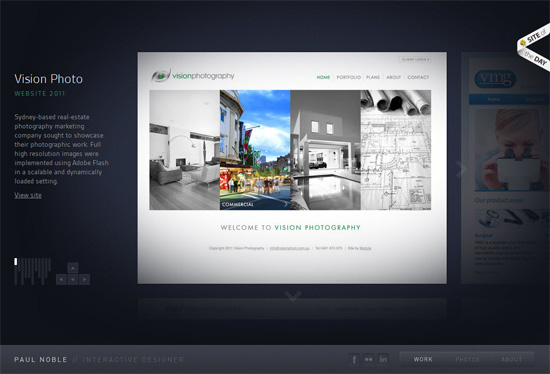Select ABOUT in Vision Photography menu

click(394, 77)
